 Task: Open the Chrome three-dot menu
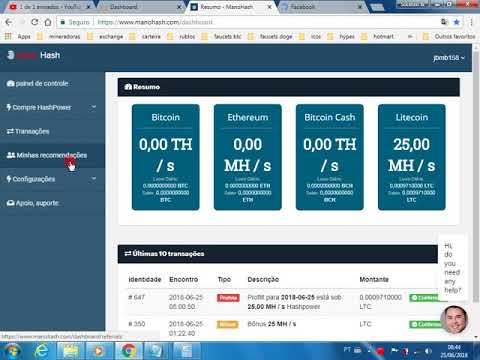tap(471, 22)
